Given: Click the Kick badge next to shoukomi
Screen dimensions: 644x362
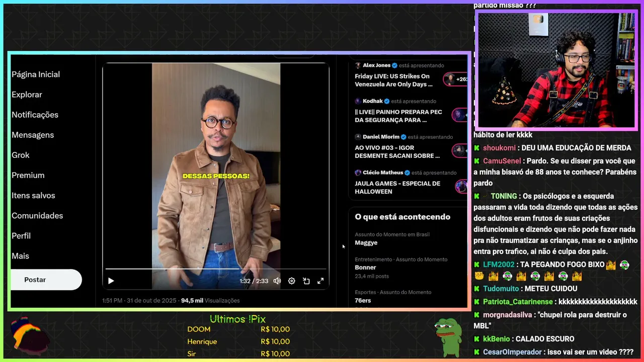Looking at the screenshot, I should click(476, 148).
